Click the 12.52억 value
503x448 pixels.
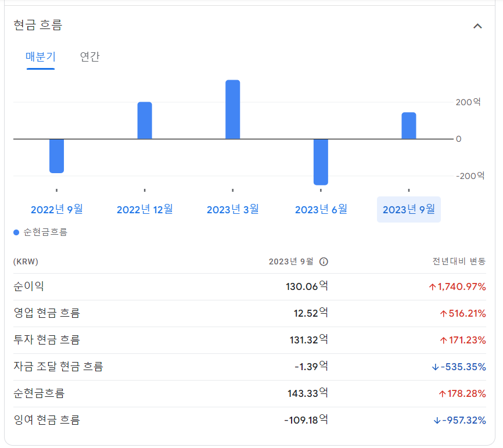coord(311,313)
